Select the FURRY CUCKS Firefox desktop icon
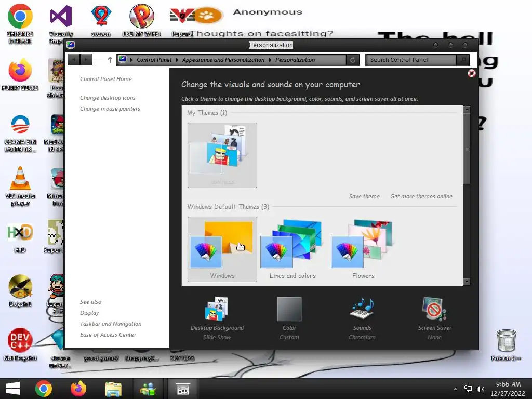Viewport: 532px width, 399px height. tap(20, 75)
